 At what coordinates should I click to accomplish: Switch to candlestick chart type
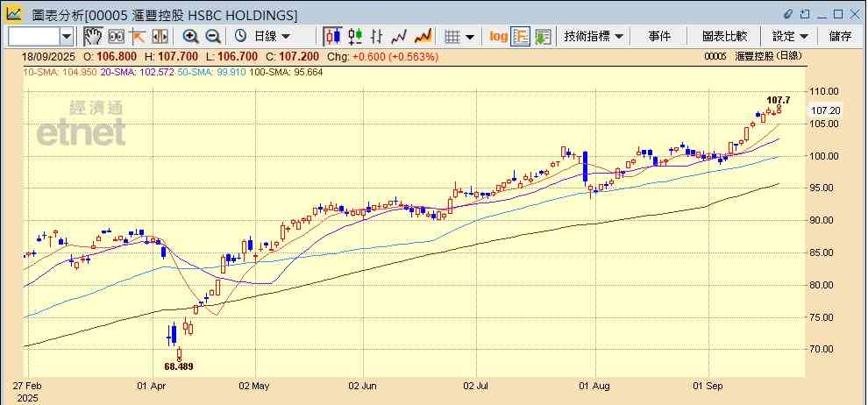[332, 37]
